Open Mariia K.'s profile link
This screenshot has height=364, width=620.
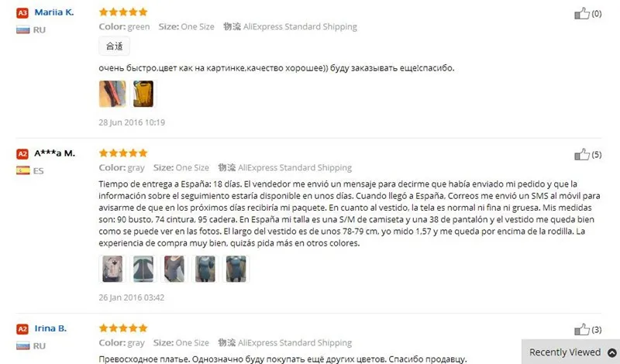pos(54,12)
